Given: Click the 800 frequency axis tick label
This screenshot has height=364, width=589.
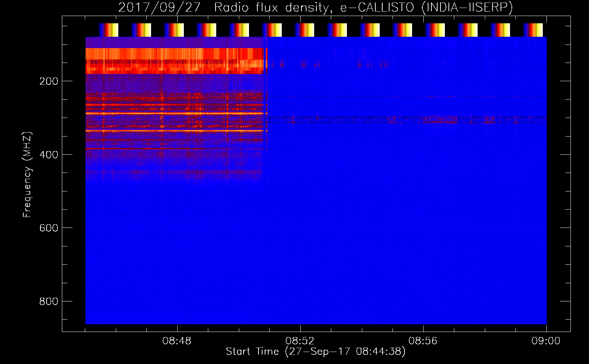Looking at the screenshot, I should (x=49, y=301).
